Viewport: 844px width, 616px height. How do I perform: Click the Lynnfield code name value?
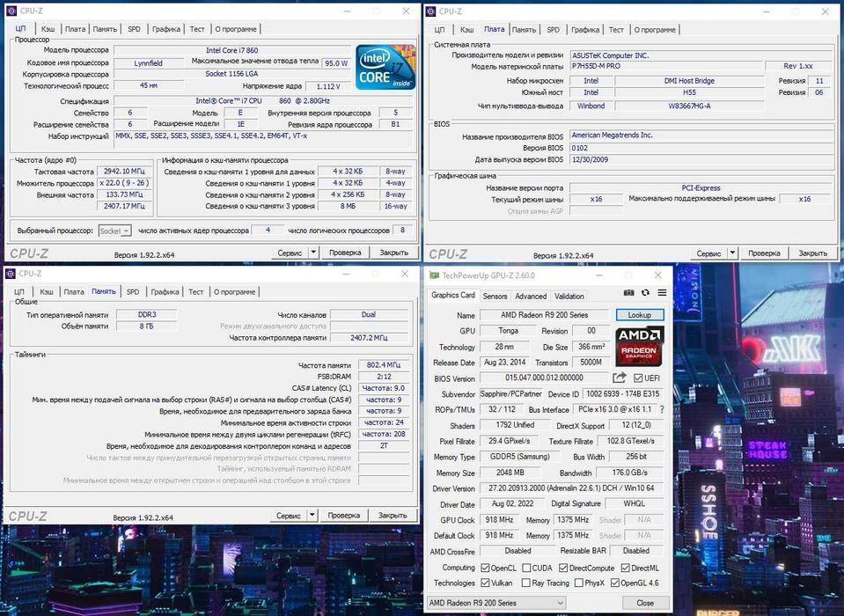pos(149,63)
